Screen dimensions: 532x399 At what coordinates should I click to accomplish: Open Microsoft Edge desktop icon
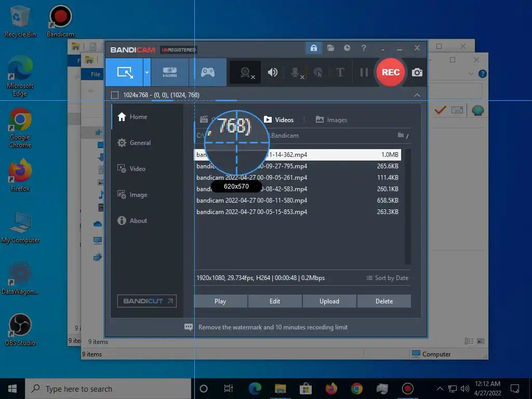click(x=20, y=76)
